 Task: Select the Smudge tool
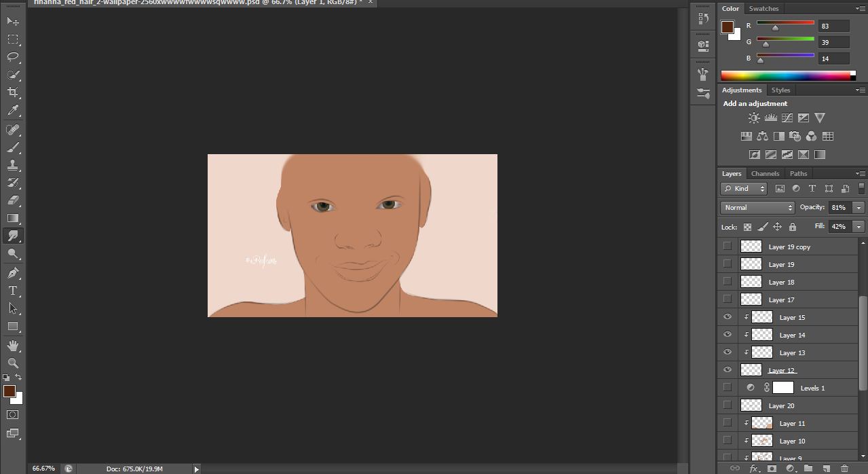coord(13,236)
